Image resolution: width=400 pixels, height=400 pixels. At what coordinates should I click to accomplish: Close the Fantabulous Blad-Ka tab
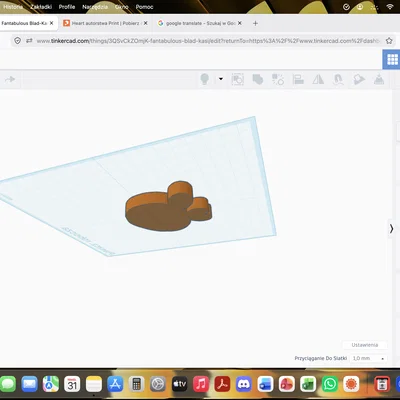[x=51, y=23]
